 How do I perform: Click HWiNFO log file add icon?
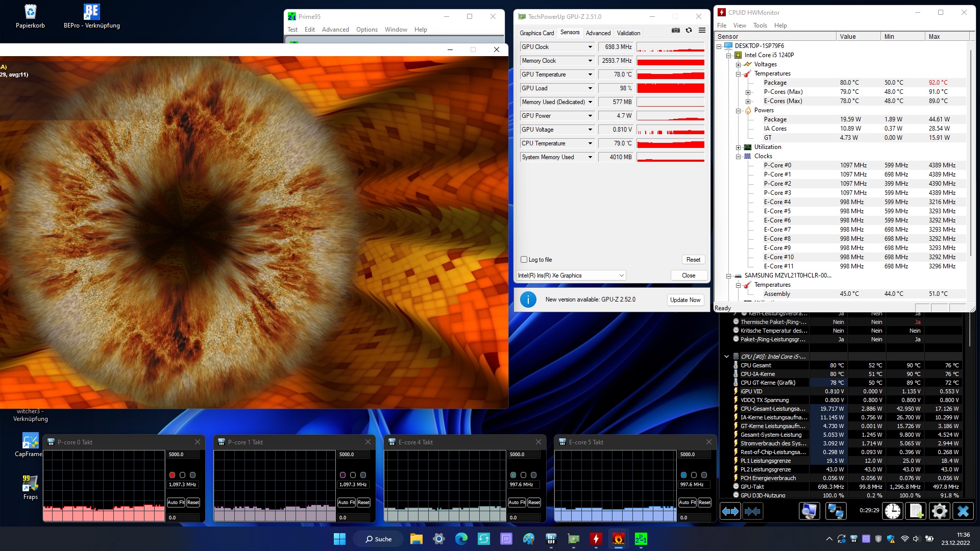click(x=916, y=511)
